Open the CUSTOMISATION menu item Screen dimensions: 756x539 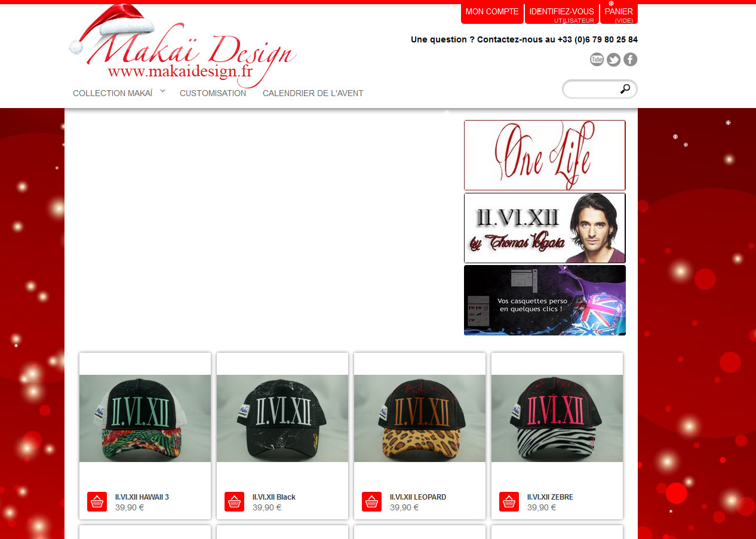(213, 93)
